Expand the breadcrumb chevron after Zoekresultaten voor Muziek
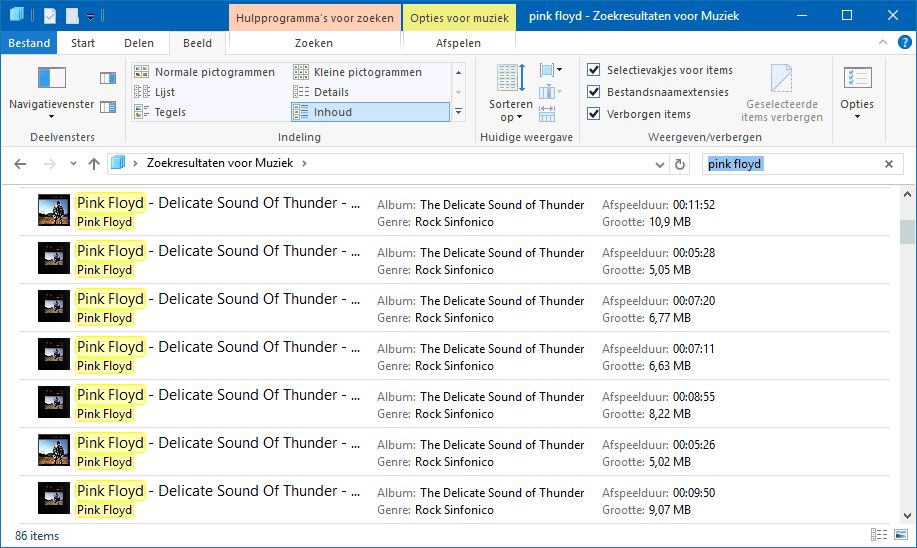Image resolution: width=917 pixels, height=548 pixels. tap(304, 163)
